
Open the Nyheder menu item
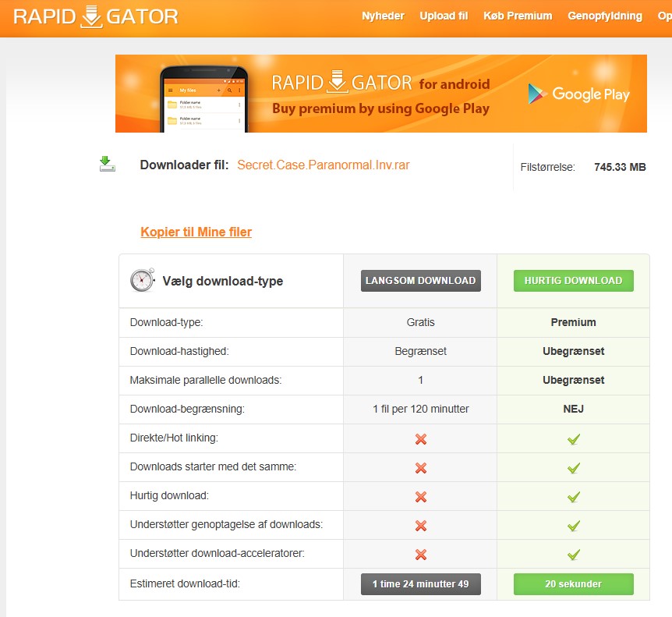point(384,16)
